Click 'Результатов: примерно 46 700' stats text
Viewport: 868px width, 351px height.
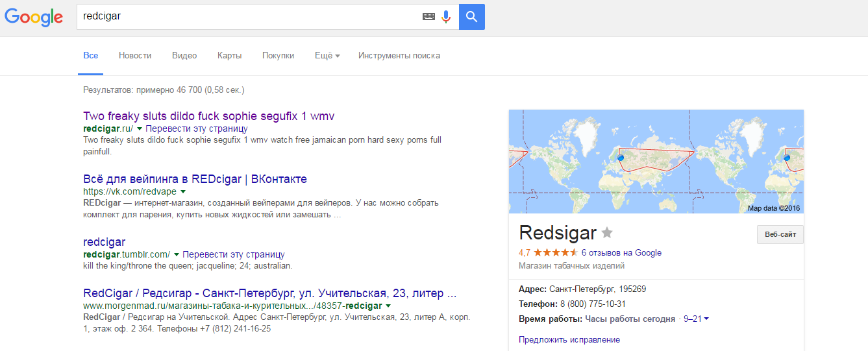(x=164, y=90)
